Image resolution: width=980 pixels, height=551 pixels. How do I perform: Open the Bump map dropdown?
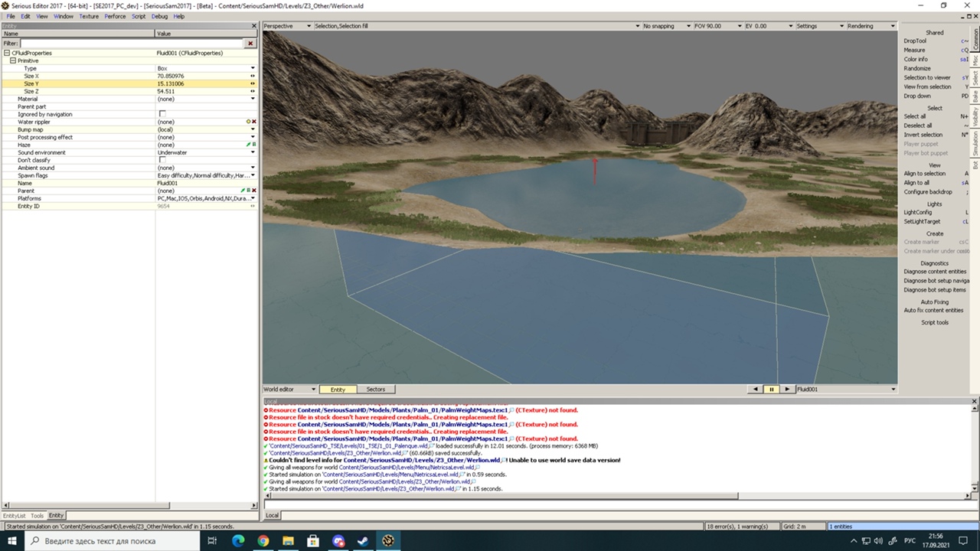tap(253, 129)
